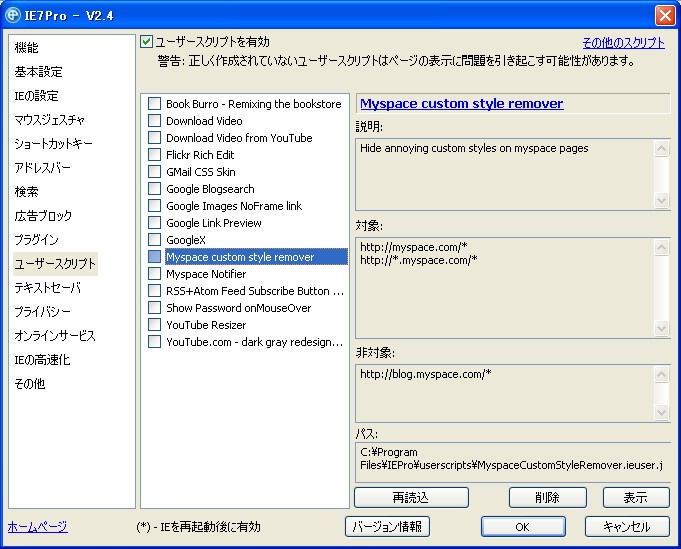The width and height of the screenshot is (681, 549).
Task: Close the IE7Pro dialog window
Action: click(x=665, y=16)
